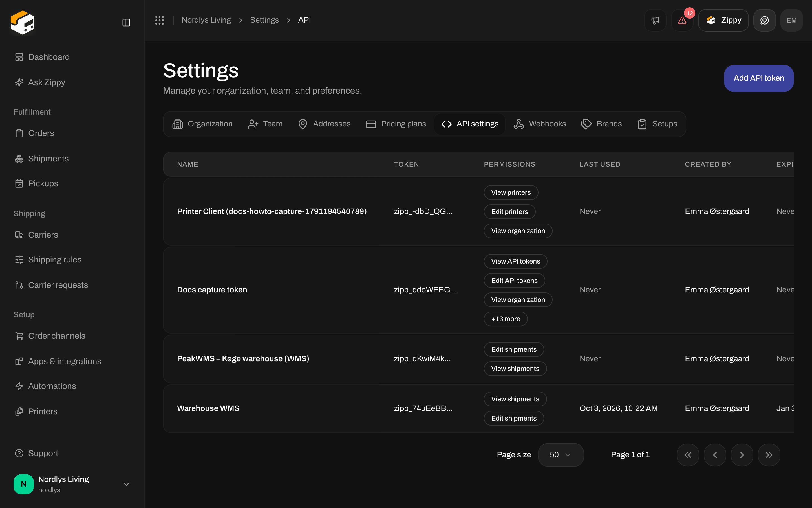Viewport: 812px width, 508px height.
Task: Click the PeakWMS – Køge warehouse row name
Action: (243, 359)
